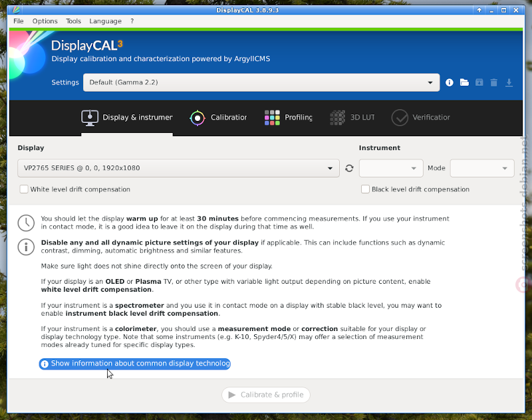Click the DisplayCAL title bar app icon
Image resolution: width=532 pixels, height=420 pixels.
tap(15, 10)
